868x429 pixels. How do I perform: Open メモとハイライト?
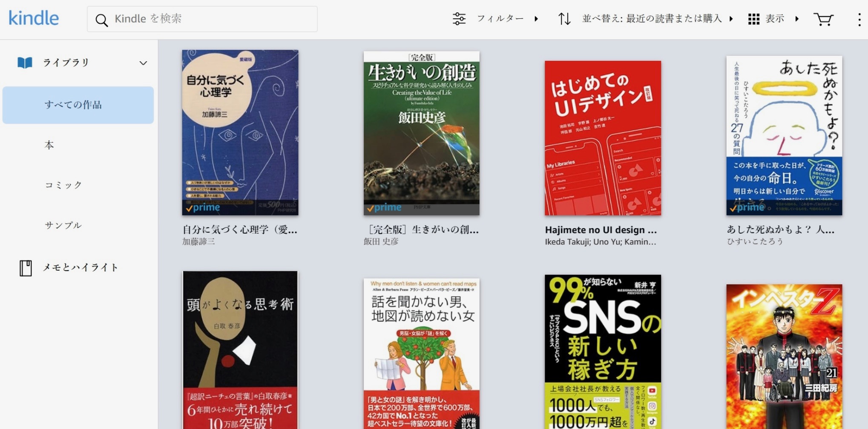tap(80, 267)
